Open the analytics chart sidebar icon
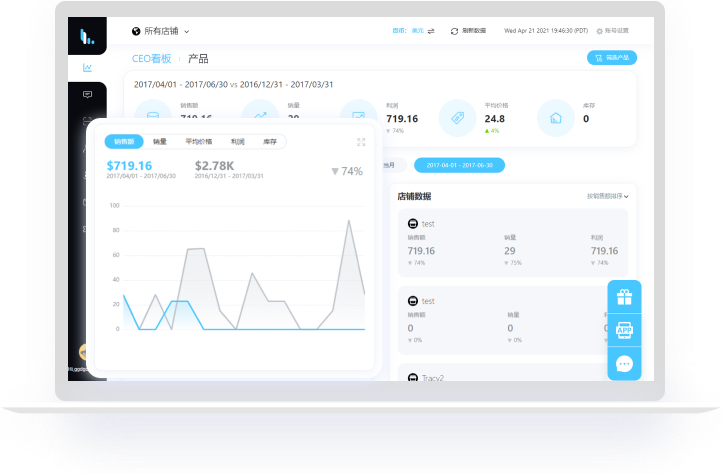The image size is (722, 474). click(x=87, y=68)
